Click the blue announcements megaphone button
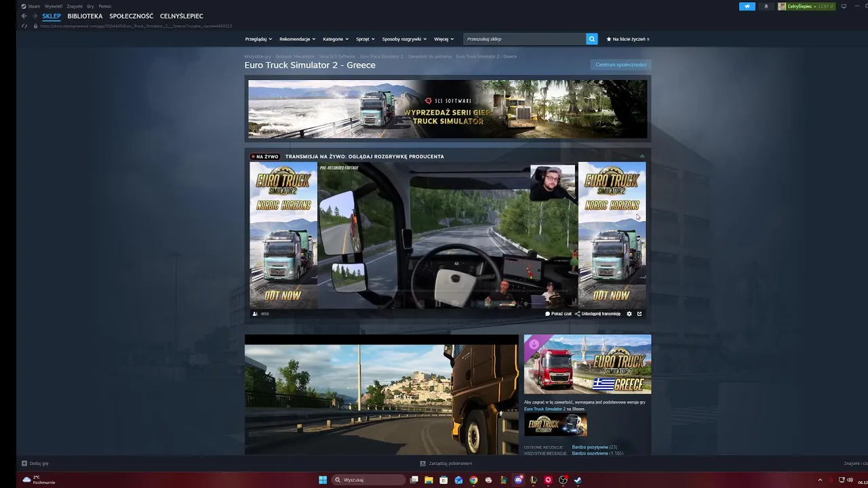Image resolution: width=868 pixels, height=488 pixels. [x=747, y=6]
